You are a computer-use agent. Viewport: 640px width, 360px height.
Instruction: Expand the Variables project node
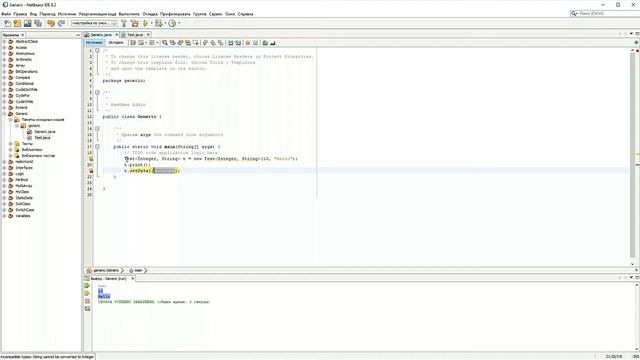pos(4,216)
